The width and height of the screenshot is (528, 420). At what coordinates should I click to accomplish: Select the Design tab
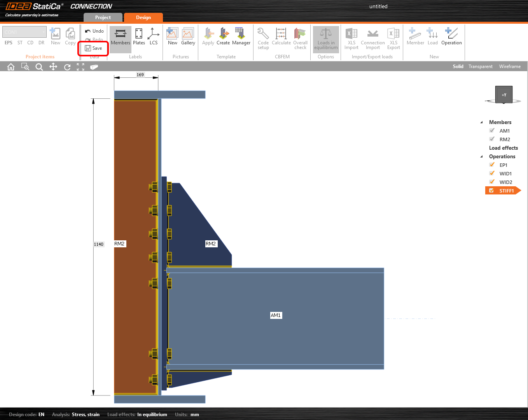[143, 17]
